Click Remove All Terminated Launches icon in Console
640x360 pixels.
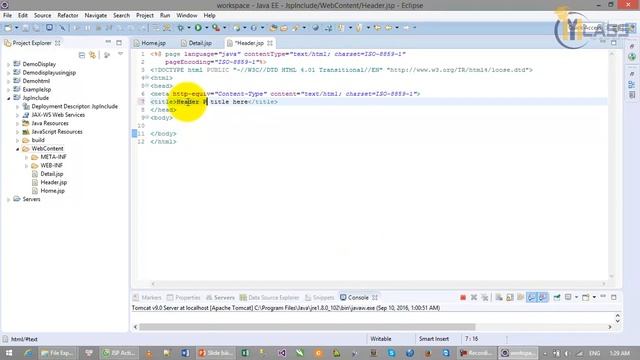pyautogui.click(x=485, y=297)
